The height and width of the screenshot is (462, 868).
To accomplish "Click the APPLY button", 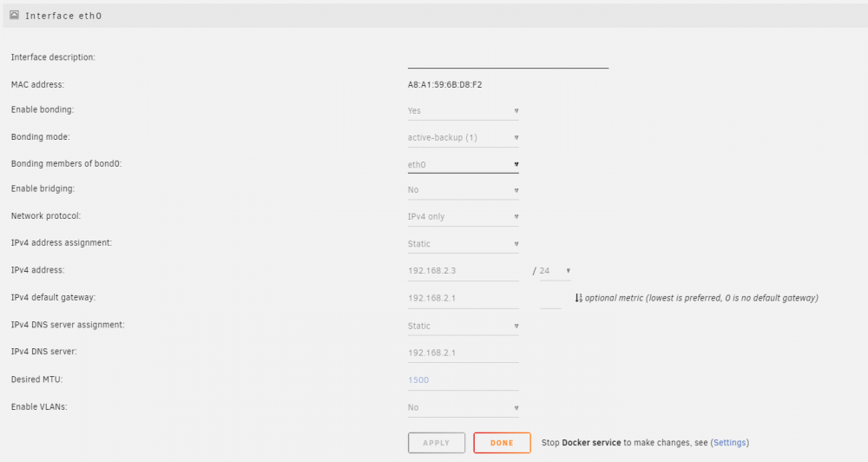I will 437,443.
